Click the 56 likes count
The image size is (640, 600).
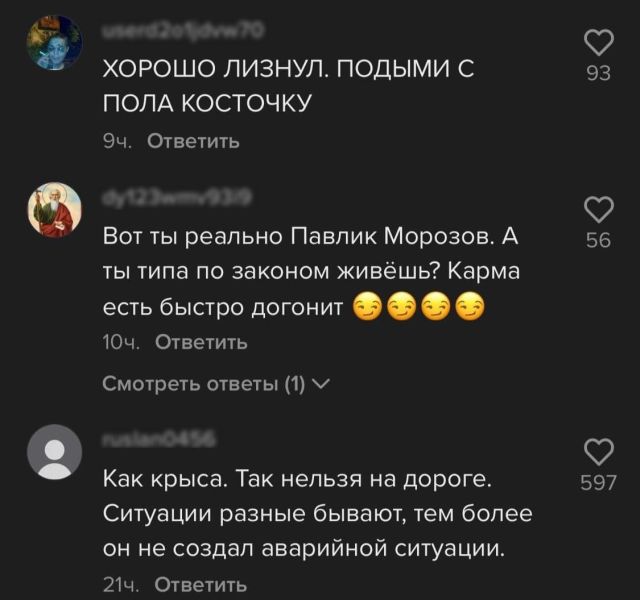pos(599,240)
